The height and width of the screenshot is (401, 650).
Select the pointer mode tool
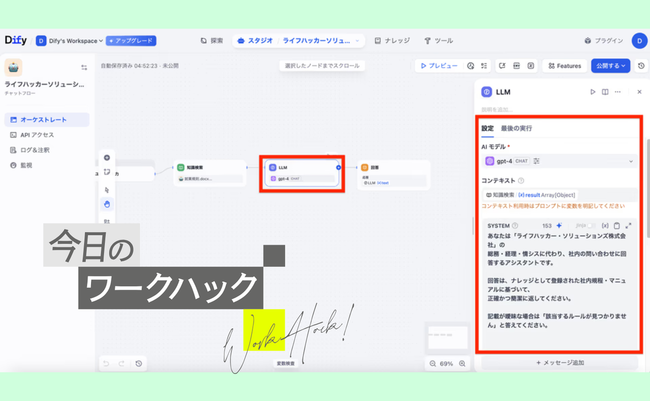click(107, 189)
